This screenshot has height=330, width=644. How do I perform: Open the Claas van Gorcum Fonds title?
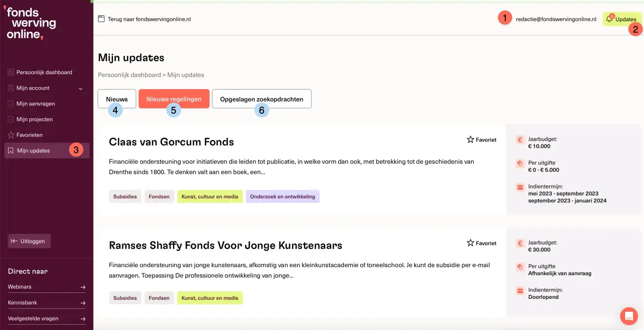171,142
